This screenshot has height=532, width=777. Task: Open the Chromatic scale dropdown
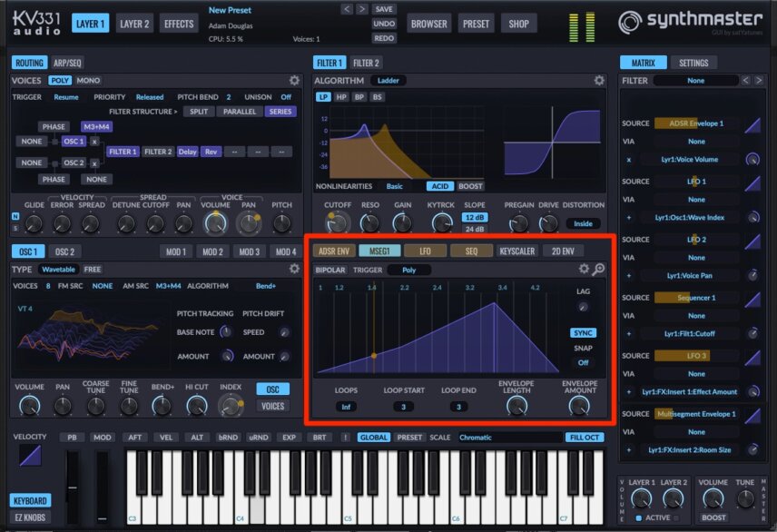(510, 438)
